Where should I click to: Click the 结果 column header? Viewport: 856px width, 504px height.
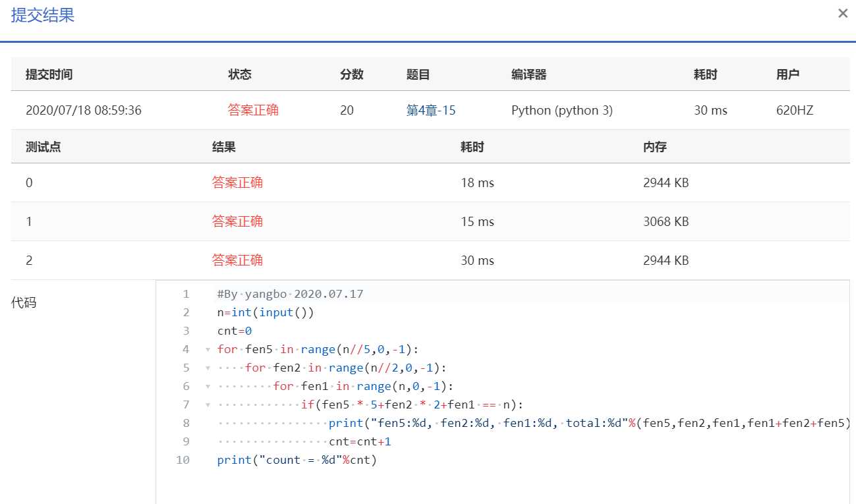pyautogui.click(x=224, y=147)
